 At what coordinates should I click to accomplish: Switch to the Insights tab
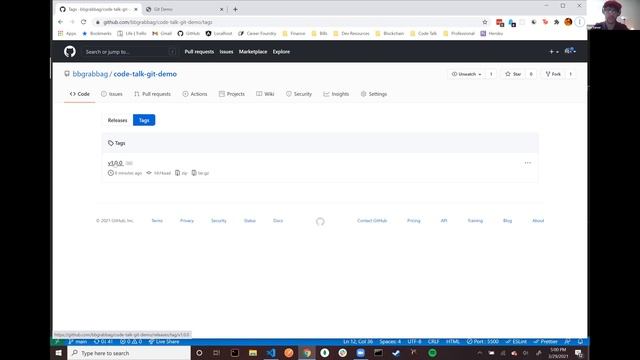[336, 94]
